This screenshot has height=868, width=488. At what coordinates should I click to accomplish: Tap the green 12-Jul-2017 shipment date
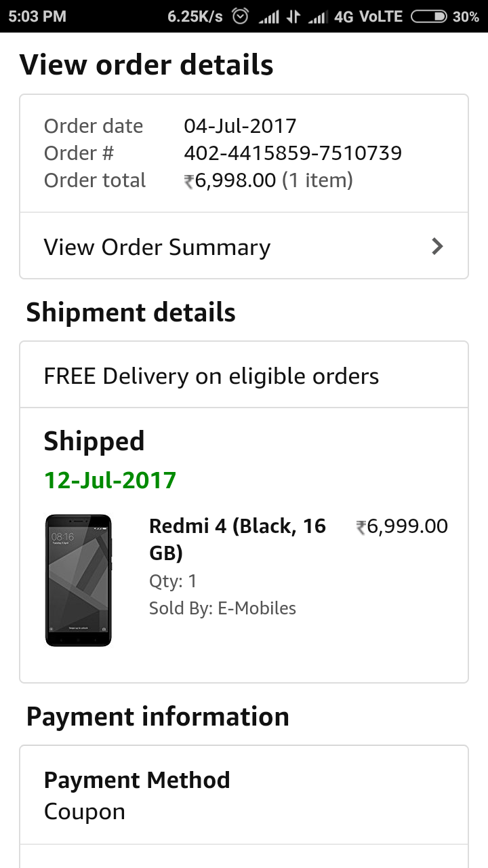pos(110,480)
